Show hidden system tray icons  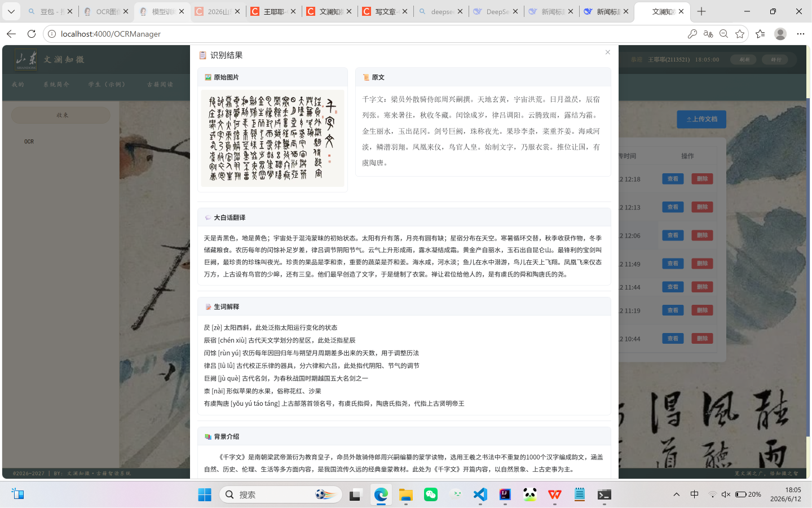[x=677, y=494]
